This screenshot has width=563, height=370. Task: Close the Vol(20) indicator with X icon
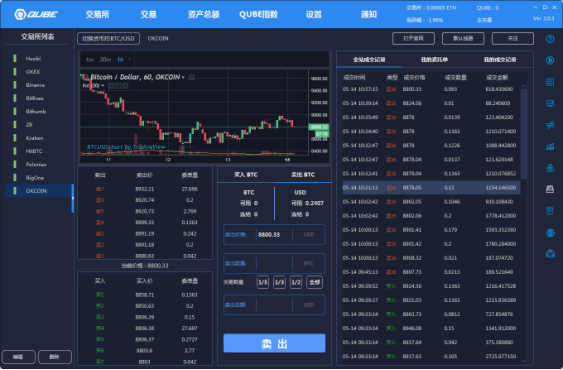(125, 85)
